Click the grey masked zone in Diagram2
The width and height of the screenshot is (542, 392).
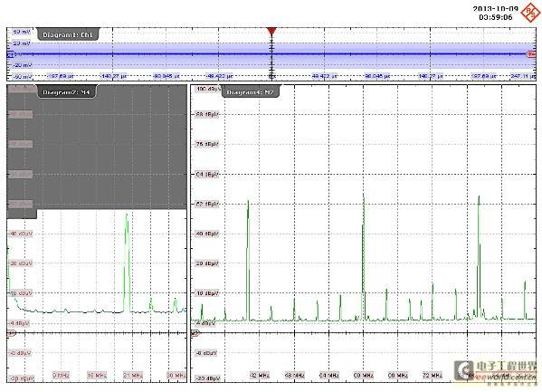click(97, 147)
